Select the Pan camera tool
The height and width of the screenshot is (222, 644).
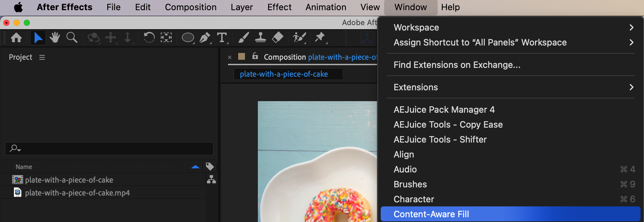pos(111,37)
